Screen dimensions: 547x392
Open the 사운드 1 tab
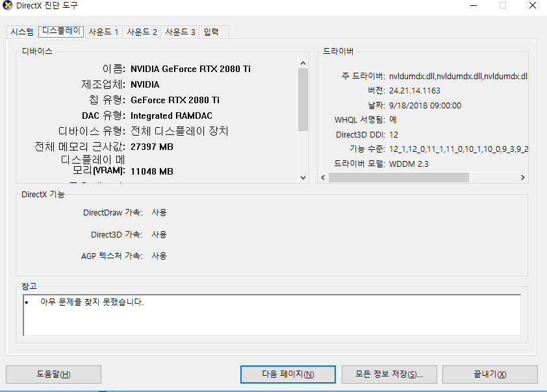(x=103, y=32)
